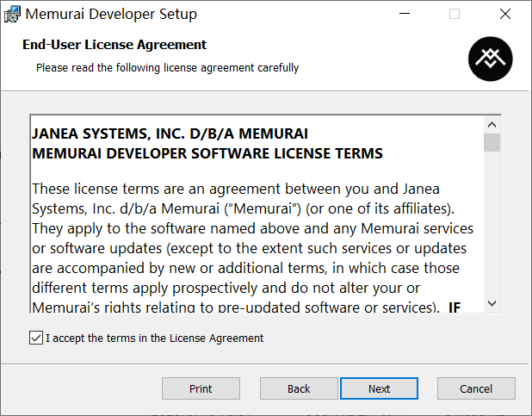The image size is (532, 416).
Task: Click the Next button
Action: coord(379,388)
